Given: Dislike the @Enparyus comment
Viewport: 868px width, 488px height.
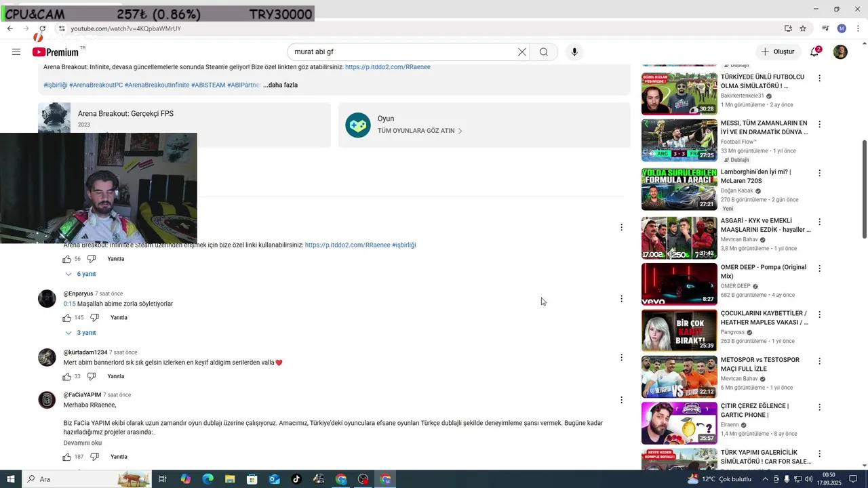Looking at the screenshot, I should (95, 318).
